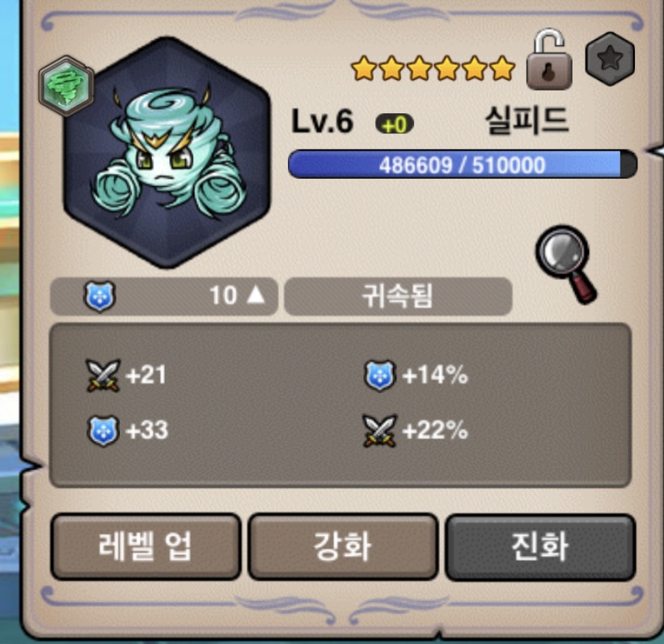Expand the 10 ▲ defense stat
Image resolution: width=664 pixels, height=644 pixels.
164,296
